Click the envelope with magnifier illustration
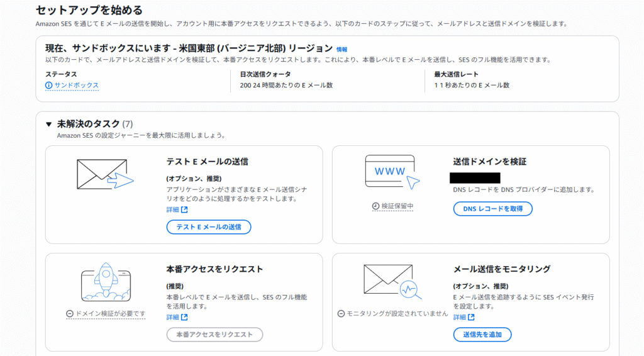 (x=392, y=282)
